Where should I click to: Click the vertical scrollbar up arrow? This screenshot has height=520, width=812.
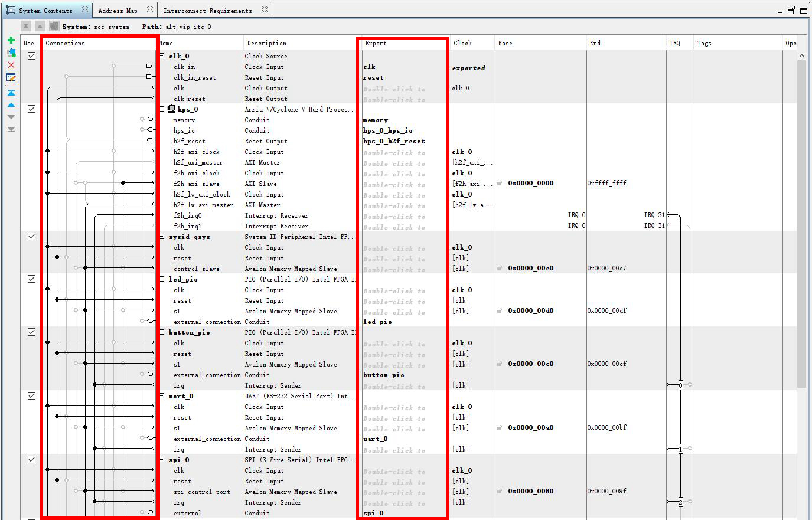coord(801,55)
